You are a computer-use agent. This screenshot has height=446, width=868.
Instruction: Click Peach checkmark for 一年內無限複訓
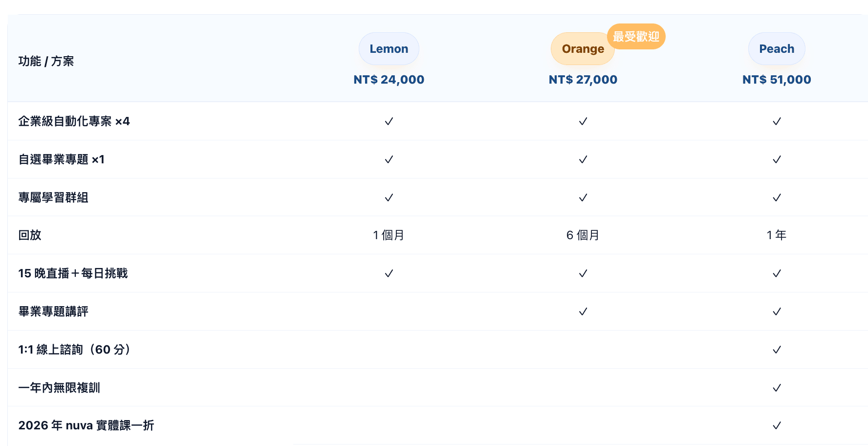tap(777, 388)
